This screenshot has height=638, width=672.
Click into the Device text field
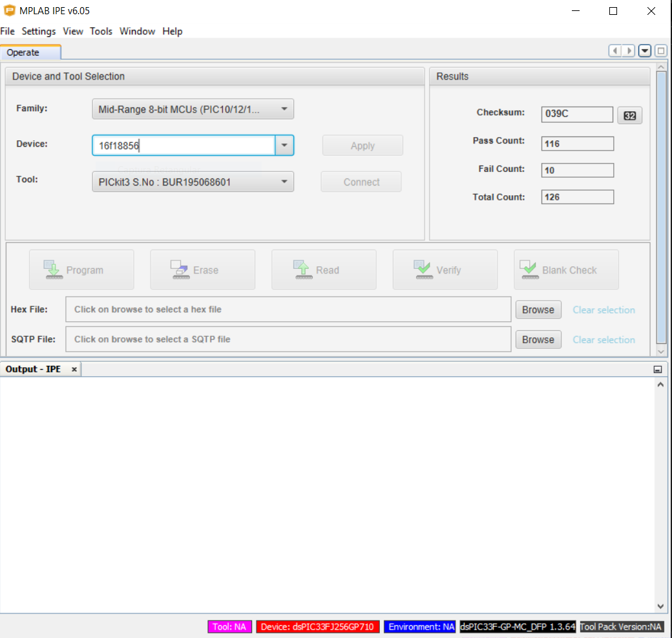[x=184, y=145]
